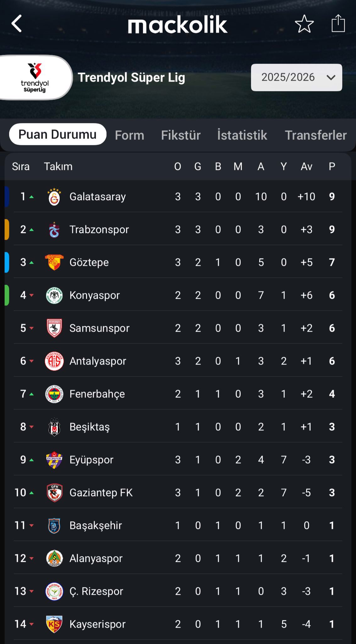Switch to the Form tab
Viewport: 356px width, 644px height.
129,135
